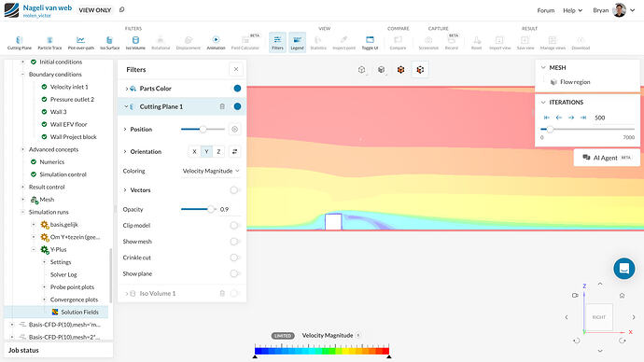The height and width of the screenshot is (362, 644).
Task: Click the home view icon
Action: click(x=622, y=296)
